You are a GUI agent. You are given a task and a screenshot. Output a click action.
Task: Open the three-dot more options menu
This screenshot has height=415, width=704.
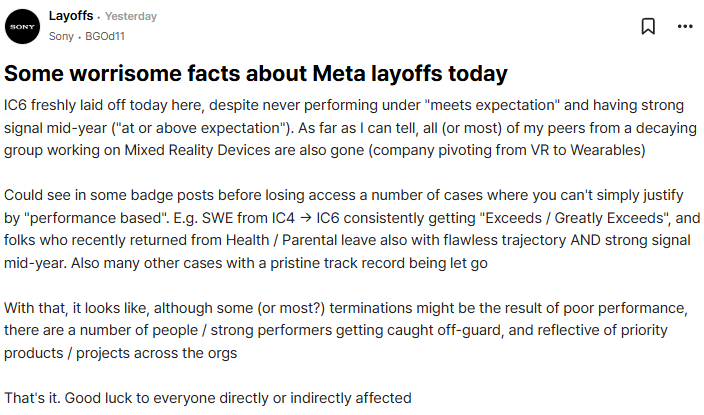point(685,26)
